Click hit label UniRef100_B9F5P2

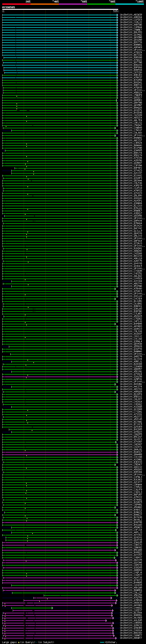point(131,168)
